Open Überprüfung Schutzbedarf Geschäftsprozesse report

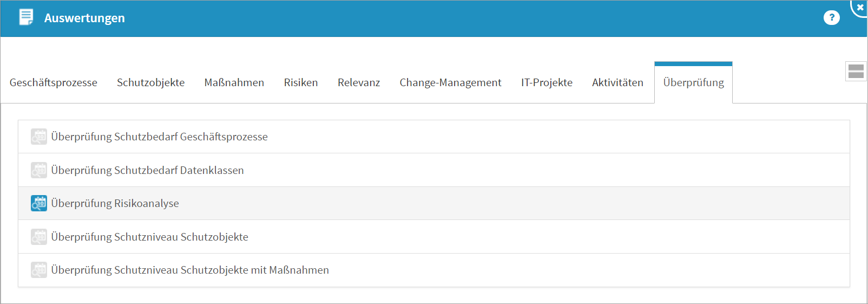tap(159, 137)
